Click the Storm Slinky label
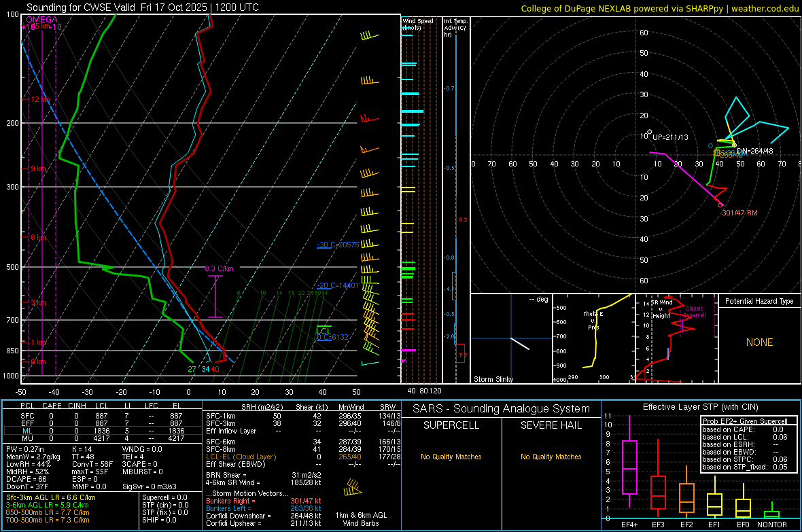 pyautogui.click(x=493, y=379)
